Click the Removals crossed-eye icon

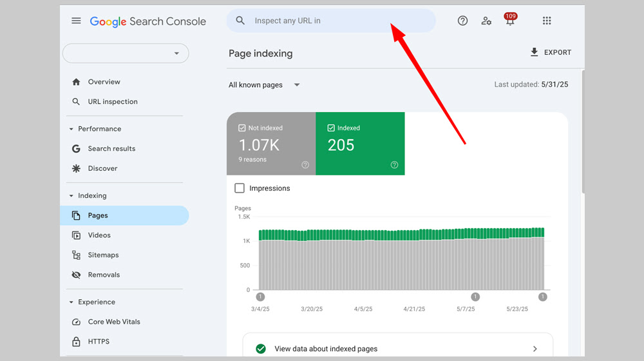click(76, 275)
